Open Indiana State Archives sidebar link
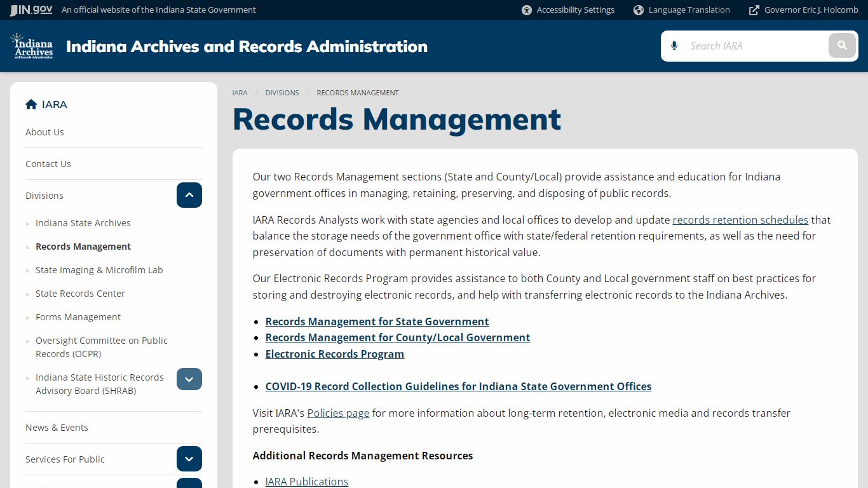Screen dimensions: 868x488 (x=83, y=223)
